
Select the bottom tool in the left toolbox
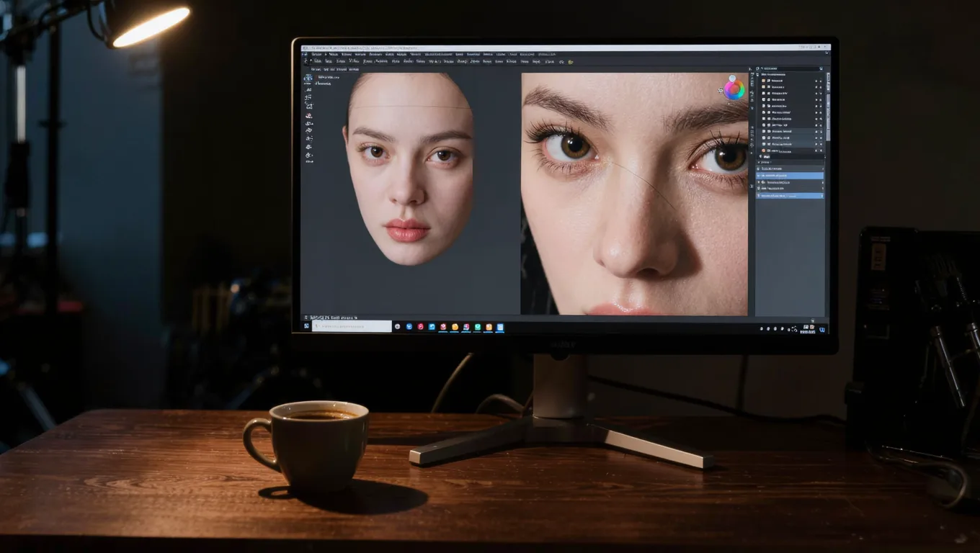(308, 156)
